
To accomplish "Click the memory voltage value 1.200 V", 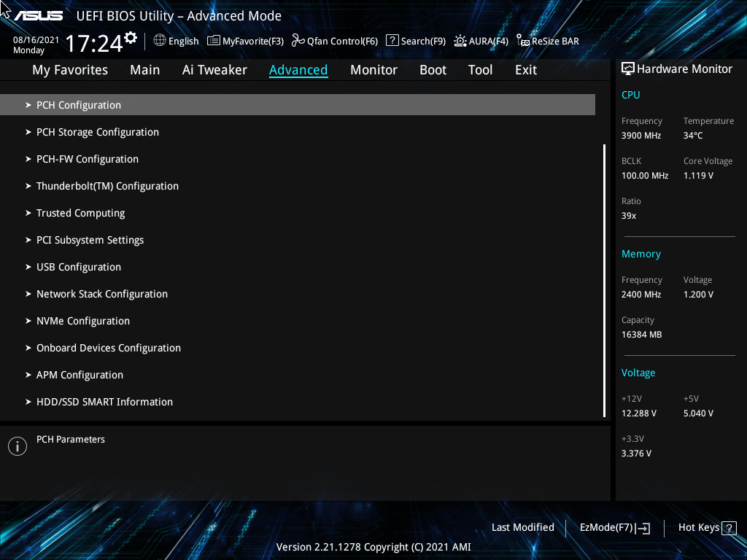I will [698, 295].
